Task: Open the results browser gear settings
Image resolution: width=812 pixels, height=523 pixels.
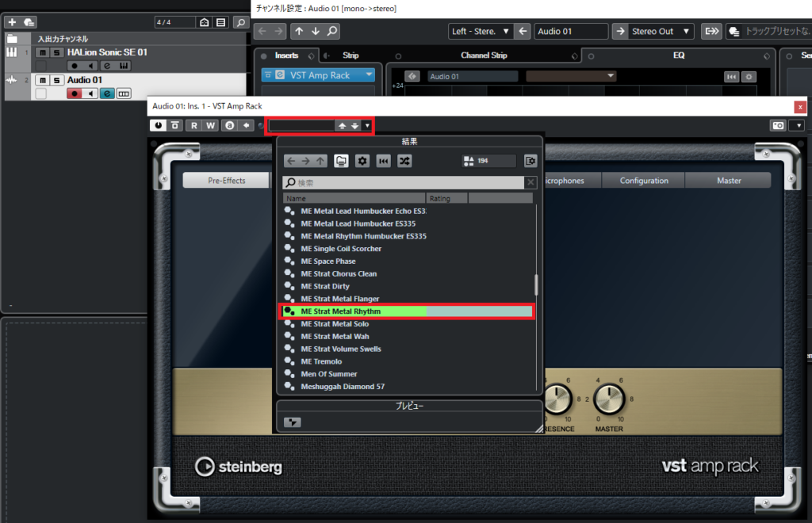Action: coord(362,161)
